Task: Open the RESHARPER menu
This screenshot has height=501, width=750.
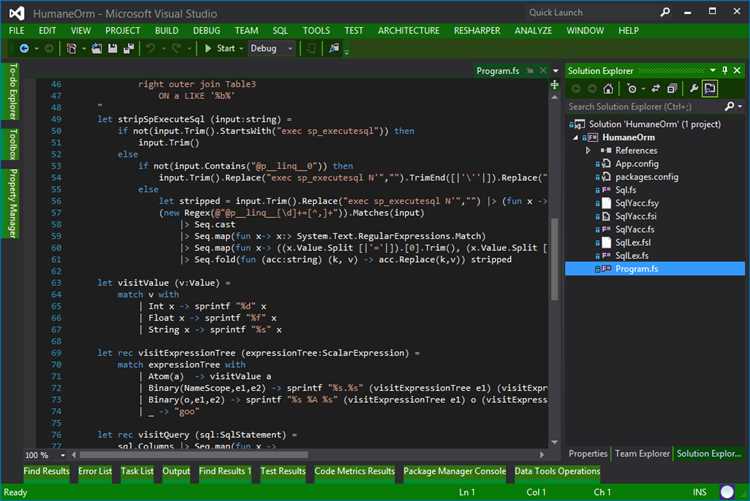Action: pyautogui.click(x=477, y=31)
